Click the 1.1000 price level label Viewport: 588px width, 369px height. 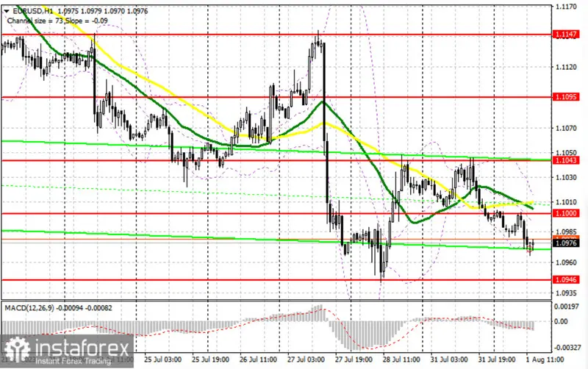(566, 213)
